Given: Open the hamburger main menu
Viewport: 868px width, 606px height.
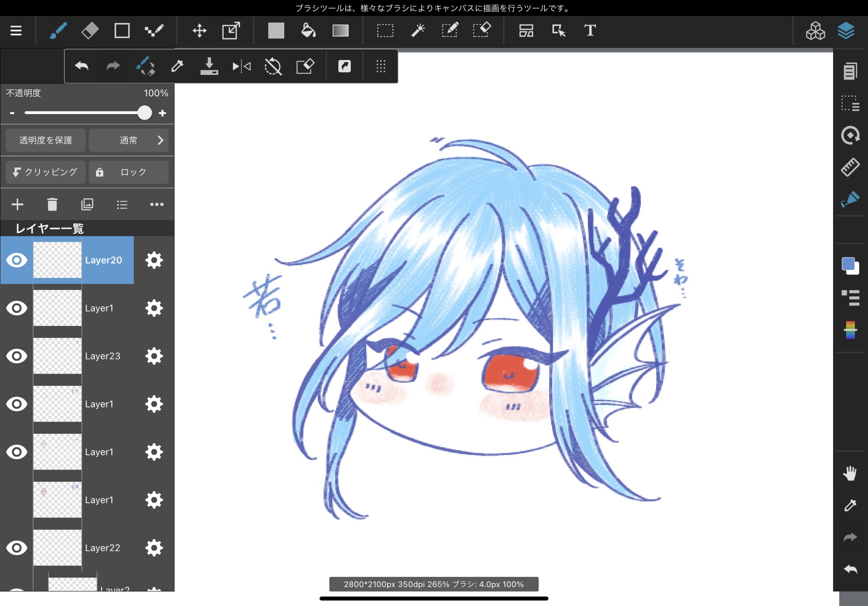Looking at the screenshot, I should [x=16, y=30].
